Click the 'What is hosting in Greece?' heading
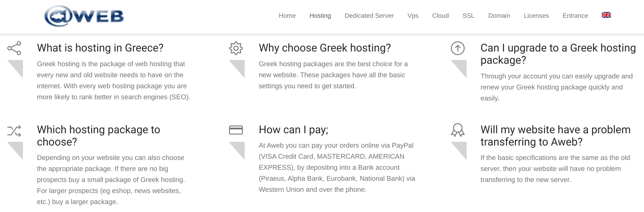 click(x=100, y=48)
